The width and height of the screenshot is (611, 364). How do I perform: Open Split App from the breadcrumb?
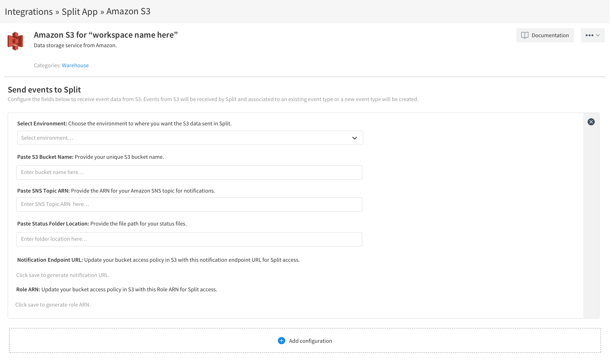click(79, 11)
